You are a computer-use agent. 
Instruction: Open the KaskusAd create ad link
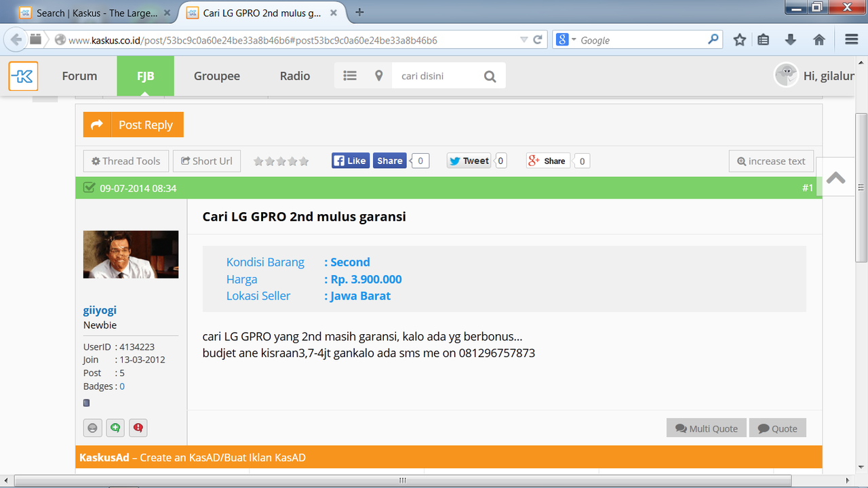click(193, 457)
